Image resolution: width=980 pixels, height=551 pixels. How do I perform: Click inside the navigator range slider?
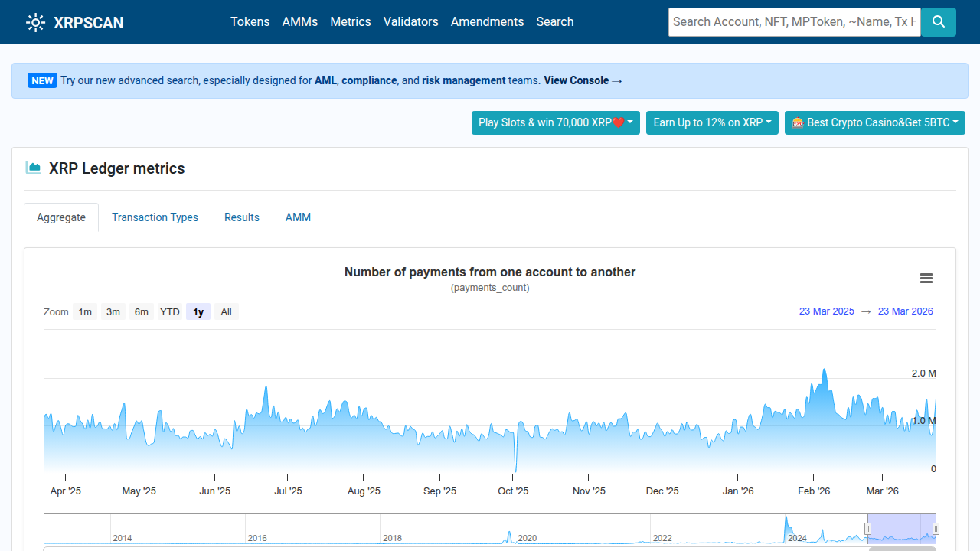(902, 528)
